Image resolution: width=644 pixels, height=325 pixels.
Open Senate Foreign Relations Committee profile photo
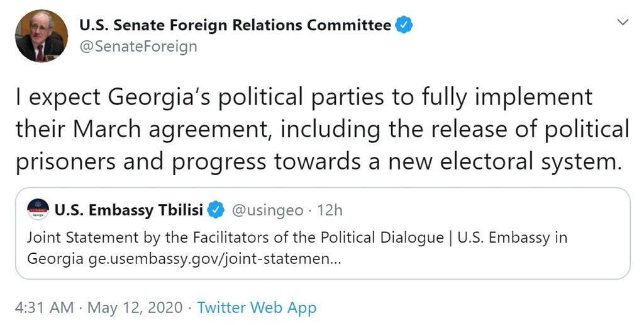tap(42, 36)
